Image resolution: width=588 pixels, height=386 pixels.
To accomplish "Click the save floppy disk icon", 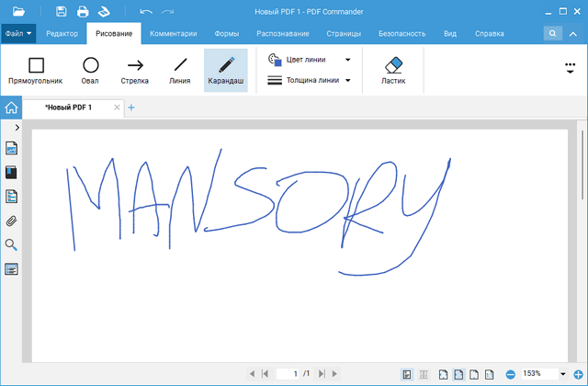I will pos(61,12).
